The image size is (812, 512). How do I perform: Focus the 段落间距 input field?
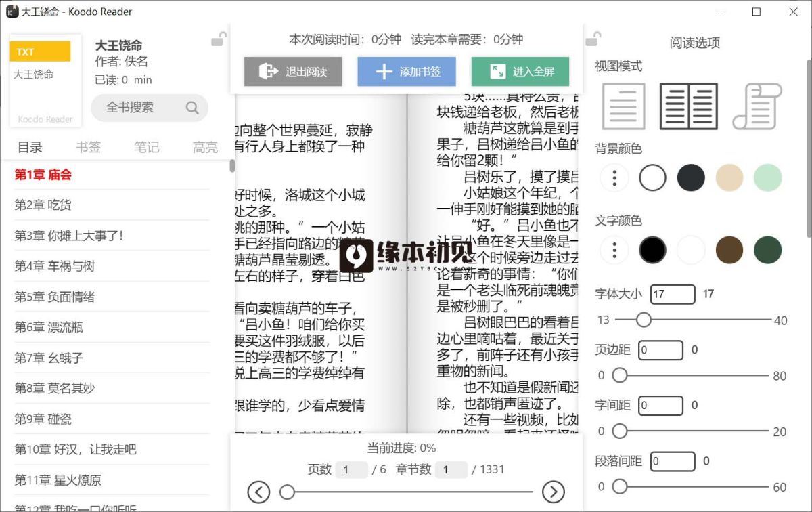(673, 462)
